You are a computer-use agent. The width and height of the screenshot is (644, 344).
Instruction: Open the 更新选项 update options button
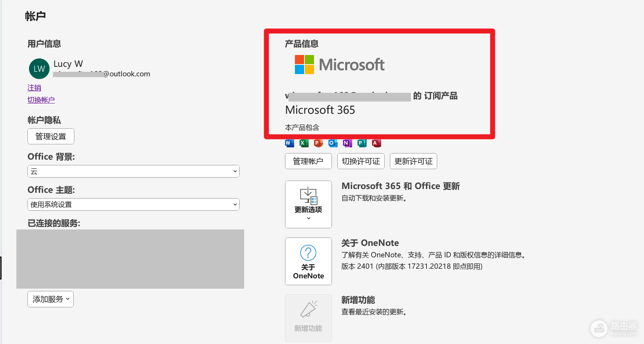point(308,204)
